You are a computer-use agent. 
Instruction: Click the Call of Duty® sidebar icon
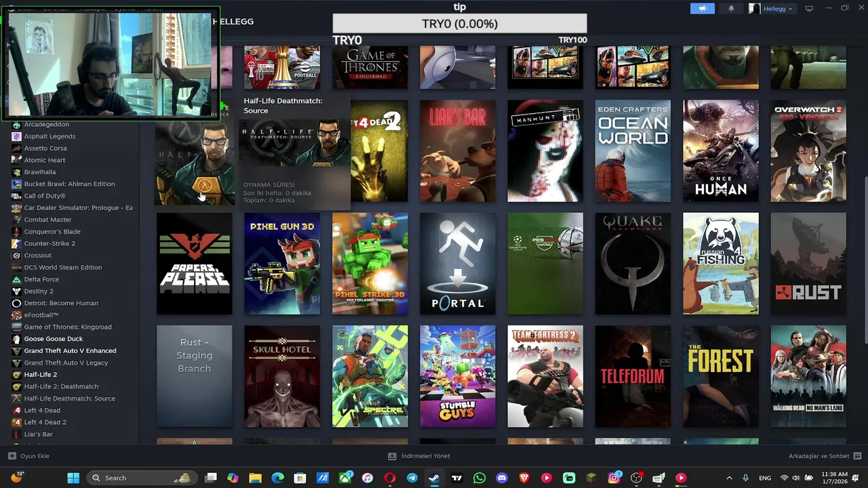coord(16,196)
